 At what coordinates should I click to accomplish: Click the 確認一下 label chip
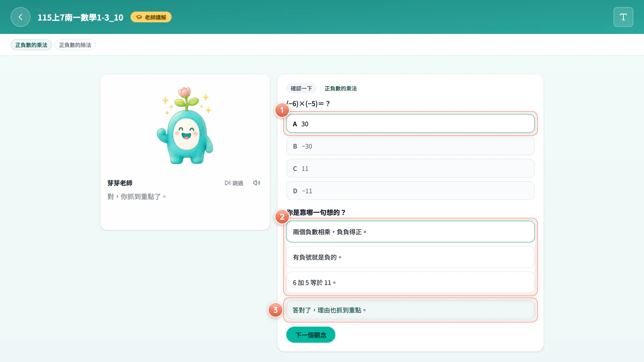pyautogui.click(x=301, y=88)
